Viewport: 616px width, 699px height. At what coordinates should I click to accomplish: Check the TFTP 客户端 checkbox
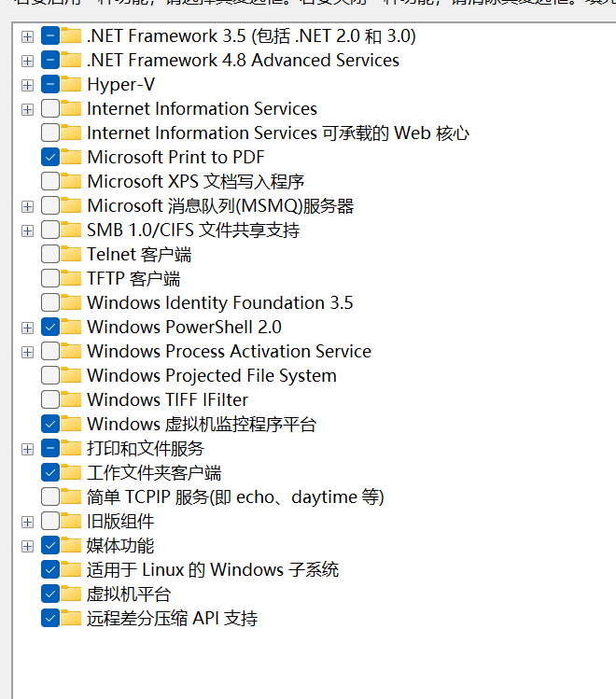(x=50, y=278)
